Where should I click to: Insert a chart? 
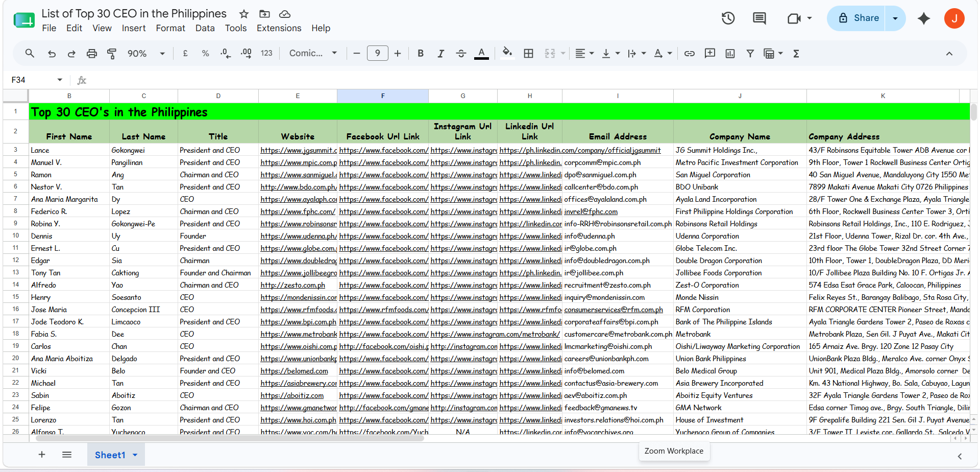click(730, 53)
